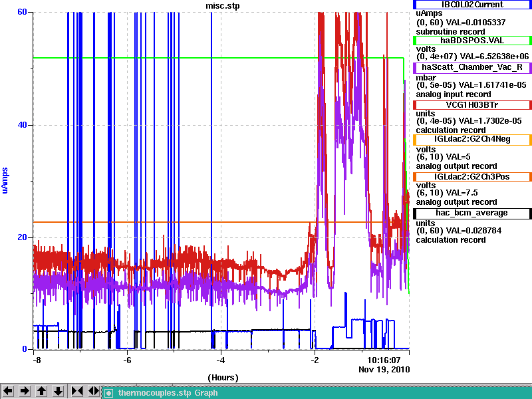This screenshot has height=399, width=532.
Task: Click the Nov 19, 2010 date label
Action: point(384,370)
